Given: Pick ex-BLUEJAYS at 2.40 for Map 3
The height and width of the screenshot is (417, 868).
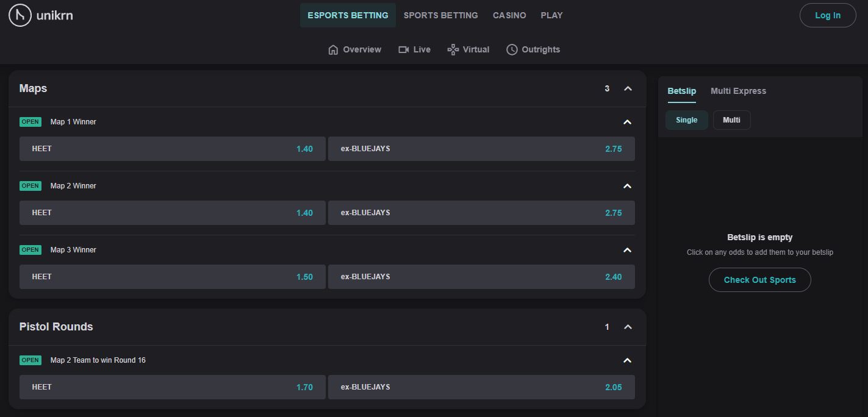Looking at the screenshot, I should tap(481, 277).
